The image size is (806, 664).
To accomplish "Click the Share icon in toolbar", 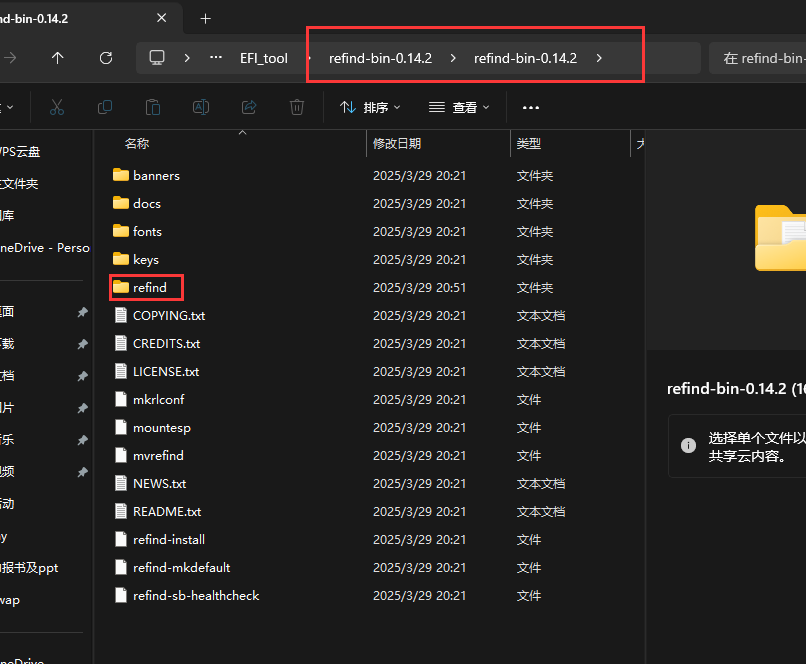I will pyautogui.click(x=249, y=107).
